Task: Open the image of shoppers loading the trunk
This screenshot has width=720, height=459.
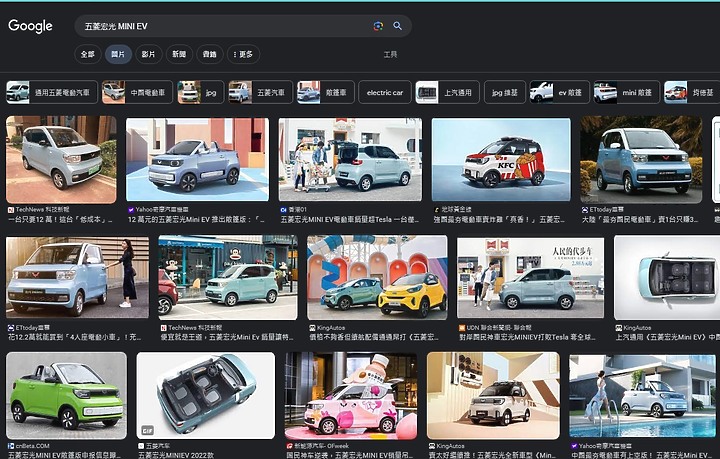Action: [350, 160]
